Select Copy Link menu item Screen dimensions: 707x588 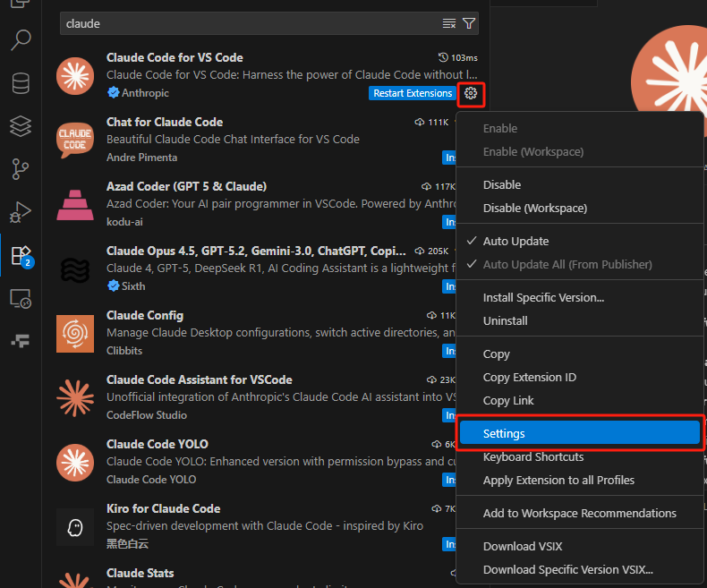pyautogui.click(x=580, y=400)
